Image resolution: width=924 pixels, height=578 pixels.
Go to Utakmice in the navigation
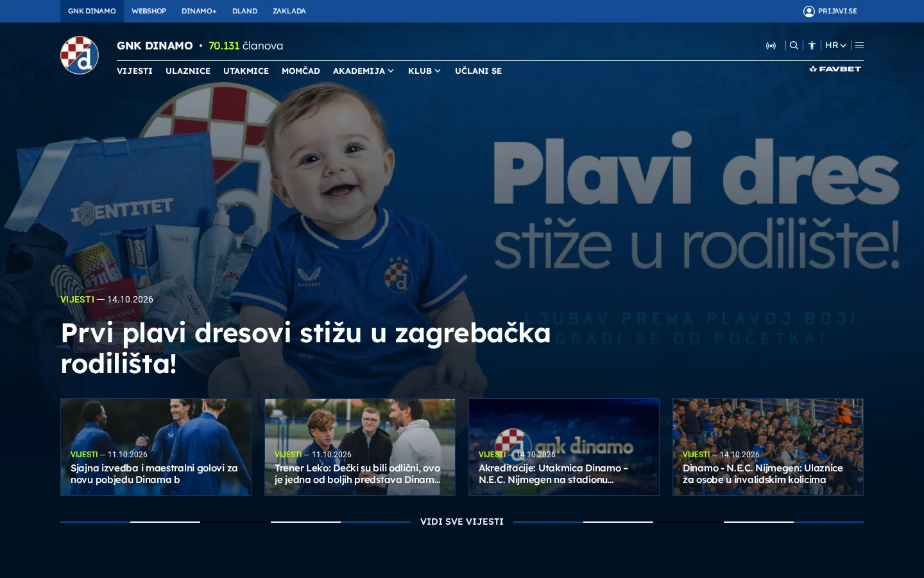coord(246,71)
